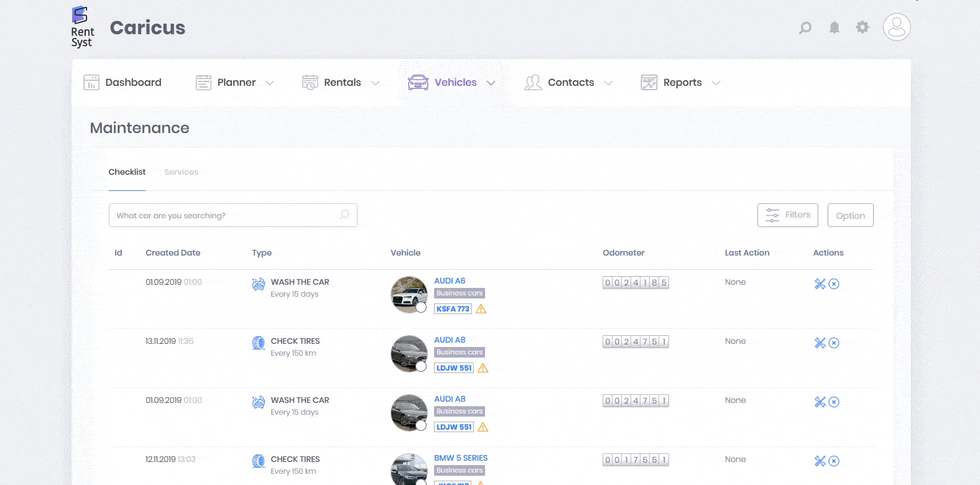Expand the Planner menu chevron
980x485 pixels.
269,83
